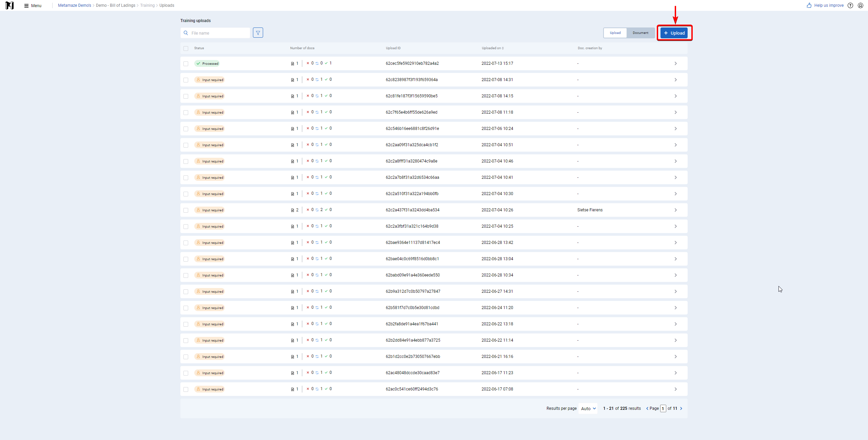Go to next page arrow
The width and height of the screenshot is (868, 440).
pos(681,408)
